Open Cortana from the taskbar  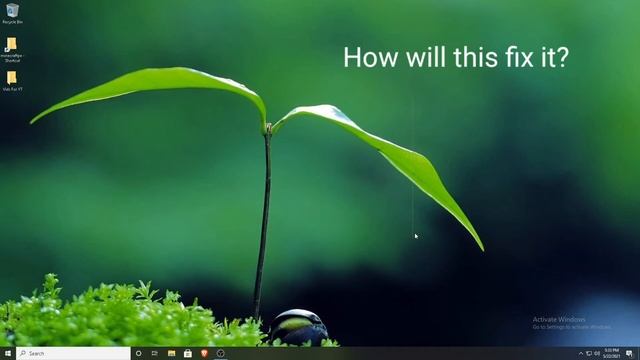(138, 353)
